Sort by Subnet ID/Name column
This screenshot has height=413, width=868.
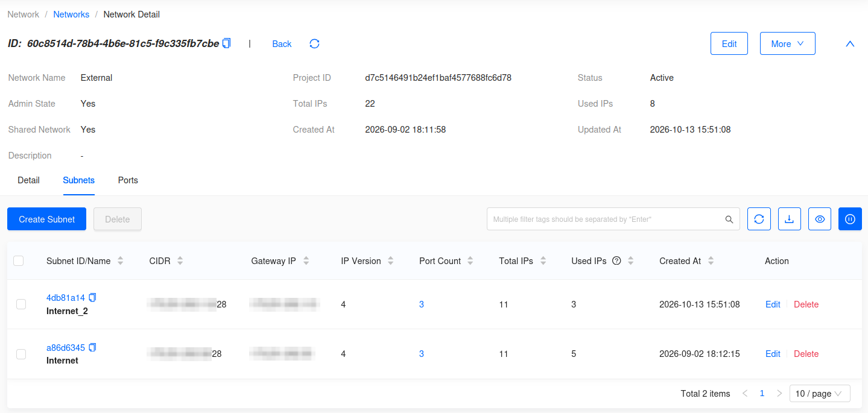point(120,261)
